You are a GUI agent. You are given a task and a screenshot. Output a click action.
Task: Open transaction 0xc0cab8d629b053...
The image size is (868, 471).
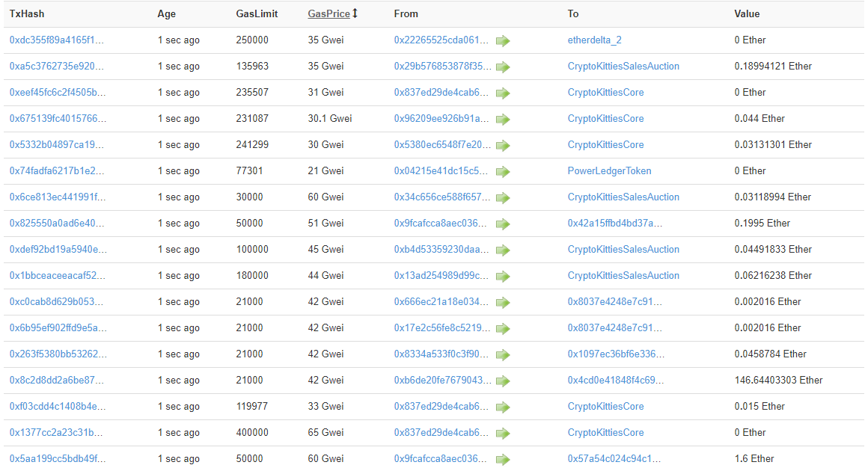pos(56,302)
